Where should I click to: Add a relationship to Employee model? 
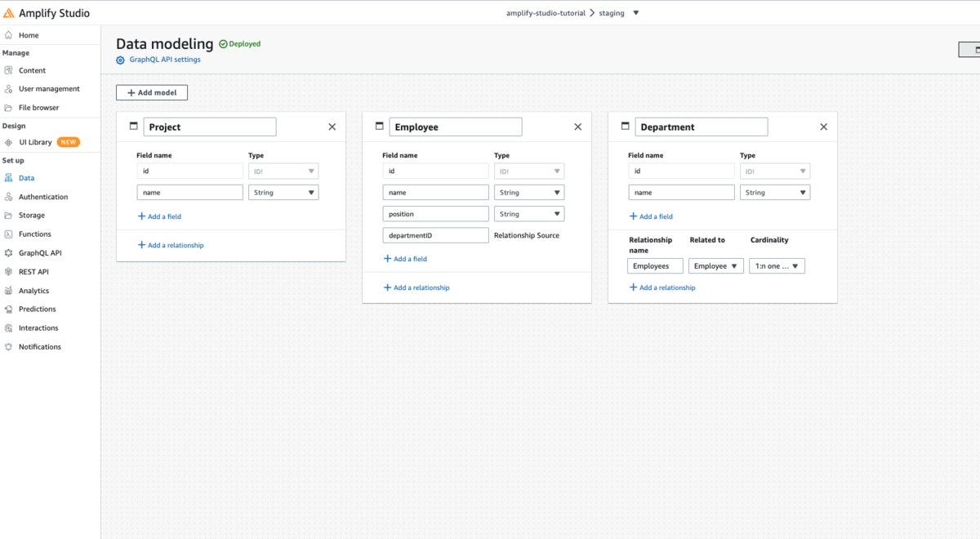pyautogui.click(x=416, y=287)
